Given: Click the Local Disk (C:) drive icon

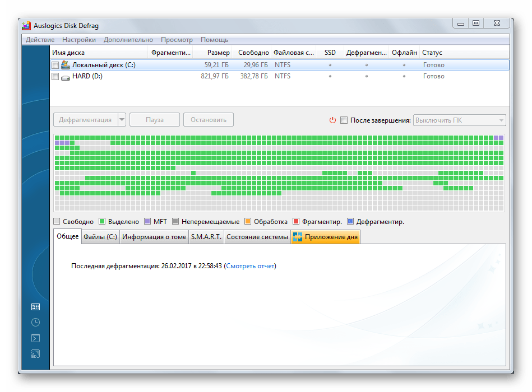Looking at the screenshot, I should point(66,65).
